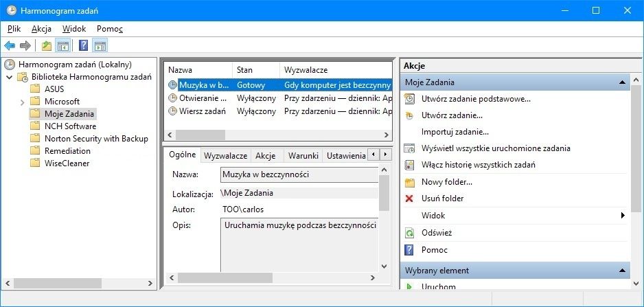The height and width of the screenshot is (307, 644).
Task: Click Importuj zadanie... action
Action: pos(455,132)
